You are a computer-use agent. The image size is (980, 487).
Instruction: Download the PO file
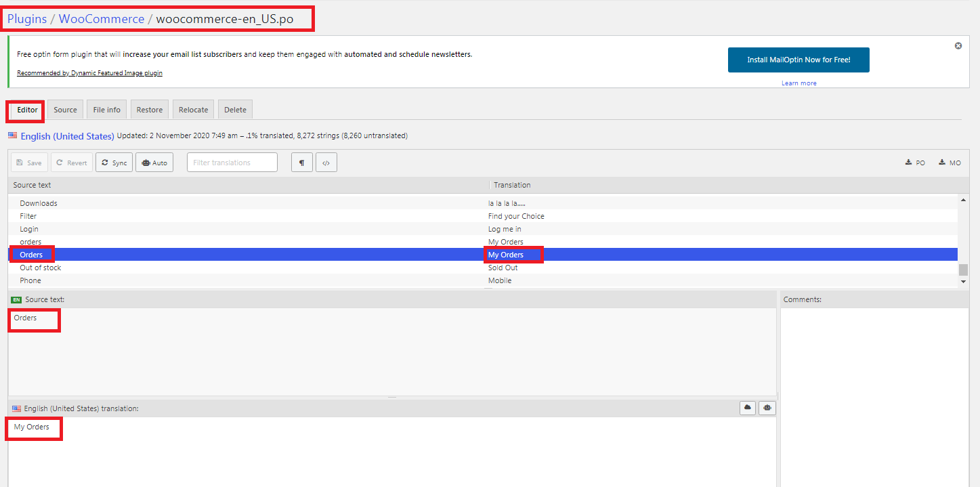[x=915, y=163]
